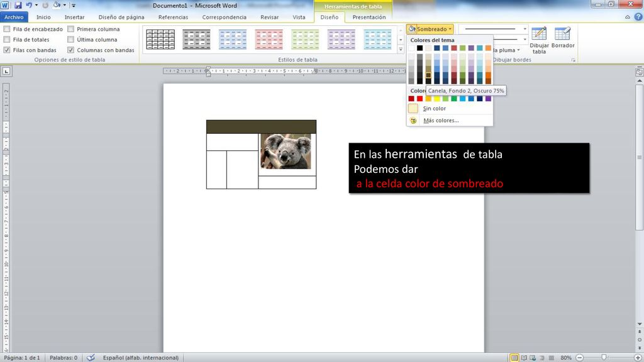
Task: Pick the black theme color swatch
Action: [x=419, y=48]
